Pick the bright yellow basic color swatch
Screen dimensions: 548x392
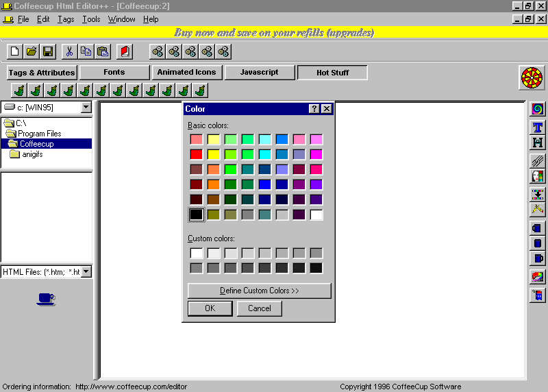point(213,154)
